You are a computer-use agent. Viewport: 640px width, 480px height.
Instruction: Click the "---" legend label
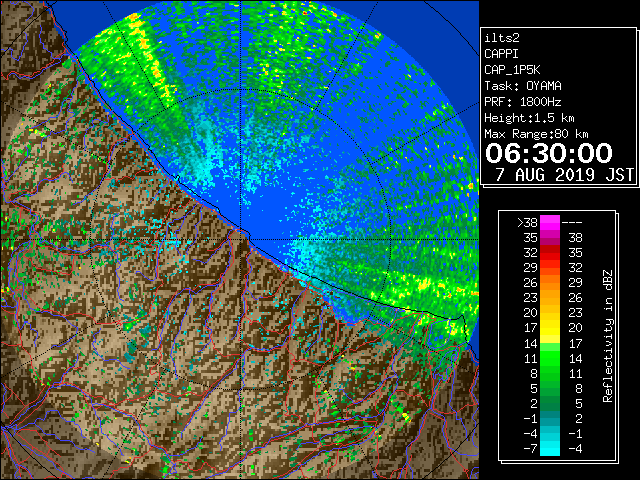coord(572,223)
